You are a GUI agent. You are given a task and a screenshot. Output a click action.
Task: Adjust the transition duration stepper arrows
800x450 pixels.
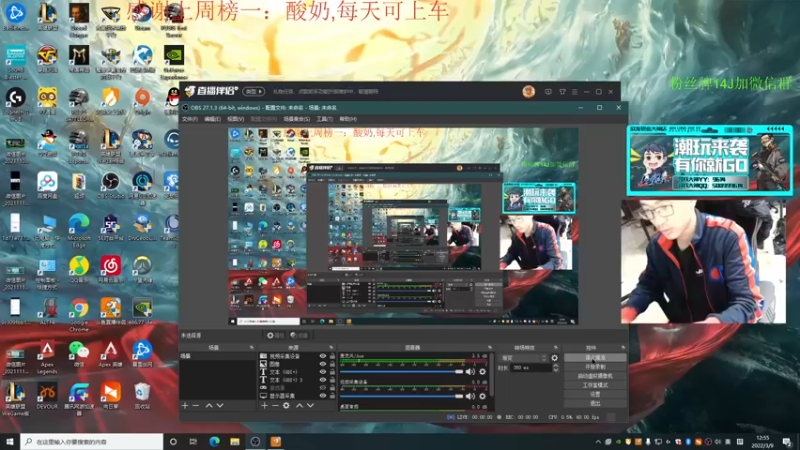tap(556, 368)
